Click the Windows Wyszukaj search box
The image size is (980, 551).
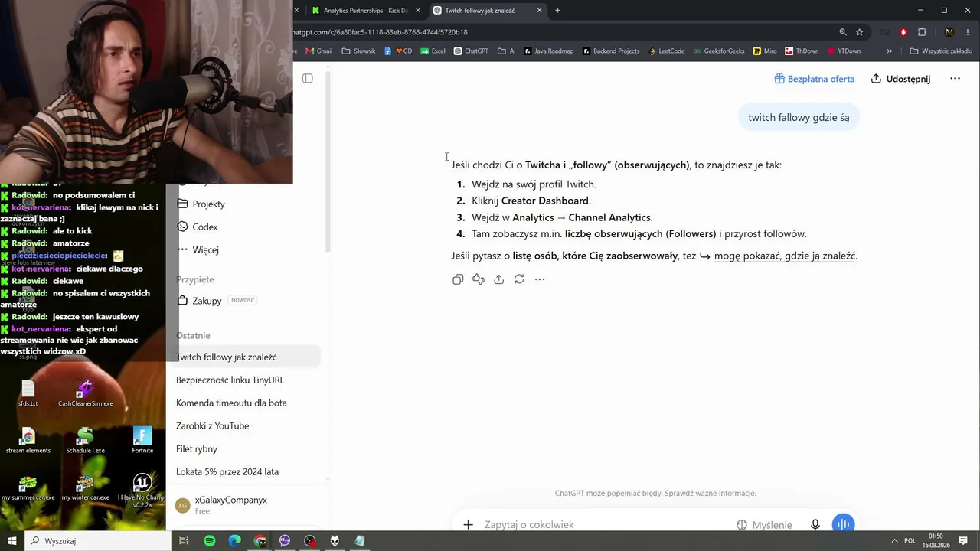coord(98,541)
